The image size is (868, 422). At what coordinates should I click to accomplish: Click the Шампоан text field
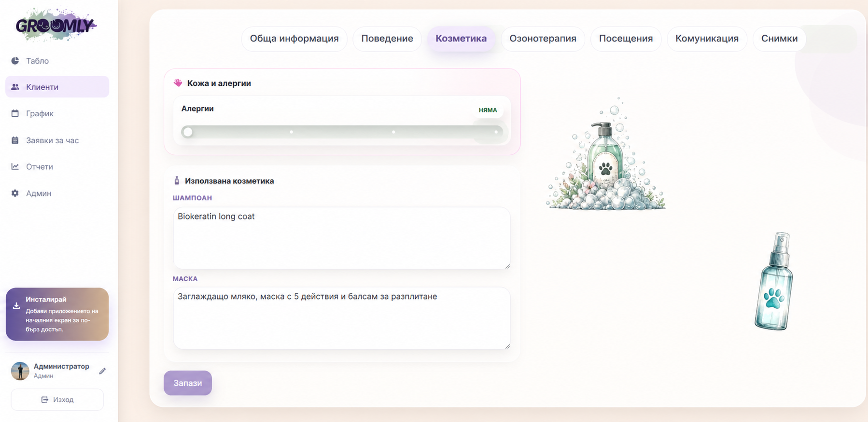(x=342, y=238)
